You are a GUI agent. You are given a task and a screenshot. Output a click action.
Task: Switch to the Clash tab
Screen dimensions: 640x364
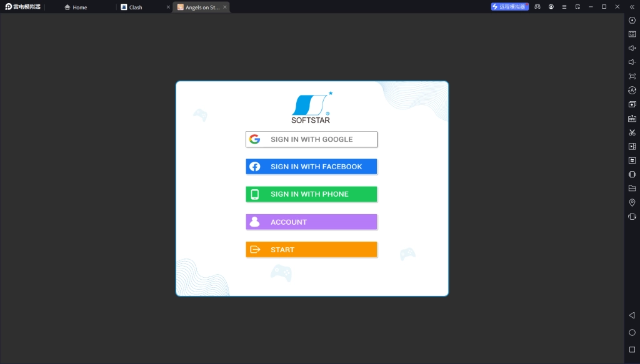coord(132,7)
